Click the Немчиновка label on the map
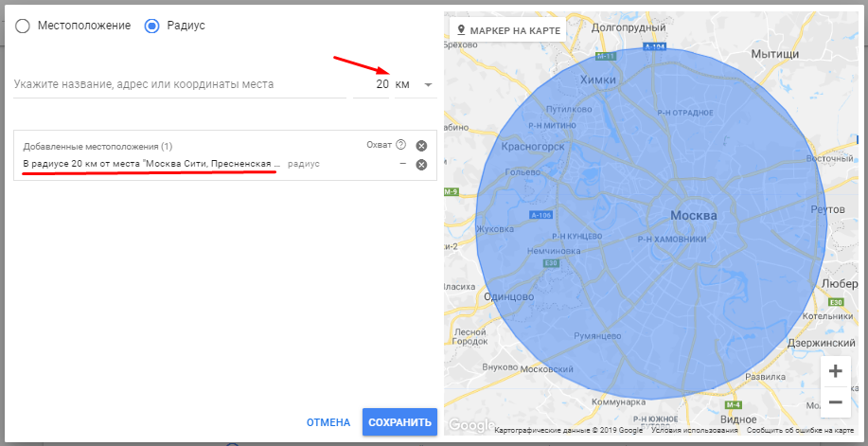This screenshot has width=868, height=446. tap(556, 251)
